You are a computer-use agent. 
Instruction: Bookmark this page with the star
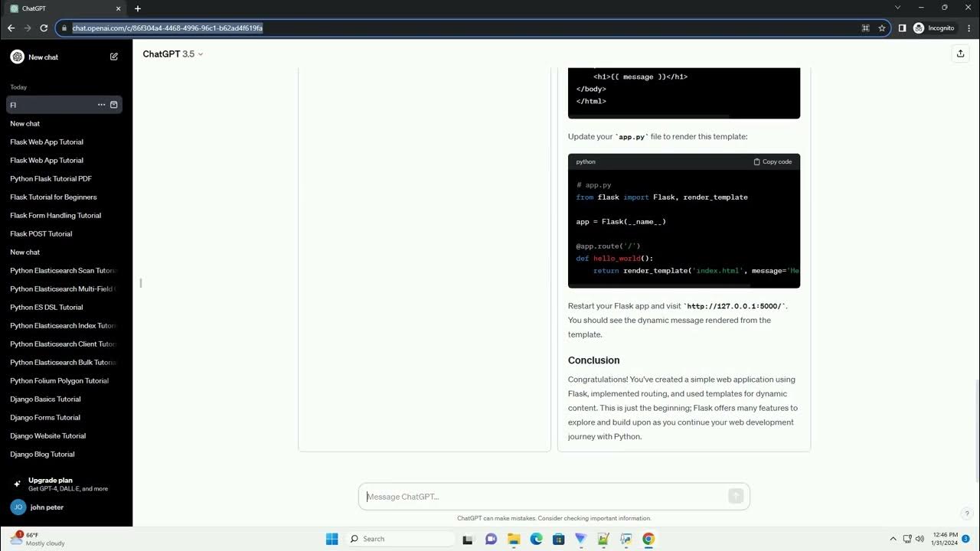click(882, 28)
